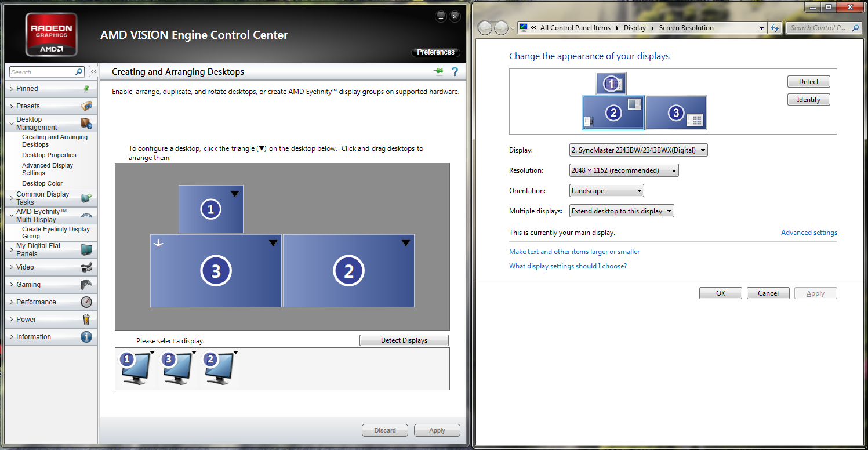
Task: Open Create Eyefinity Display Group page
Action: pyautogui.click(x=56, y=233)
